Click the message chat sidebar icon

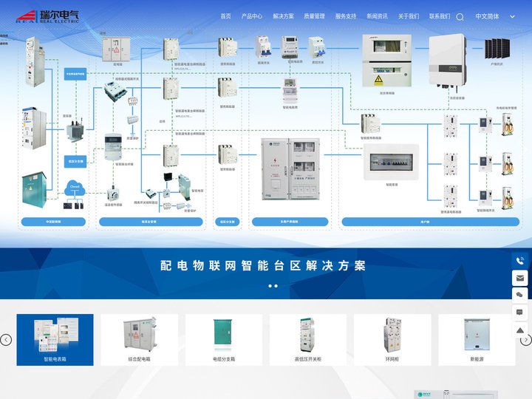519,312
